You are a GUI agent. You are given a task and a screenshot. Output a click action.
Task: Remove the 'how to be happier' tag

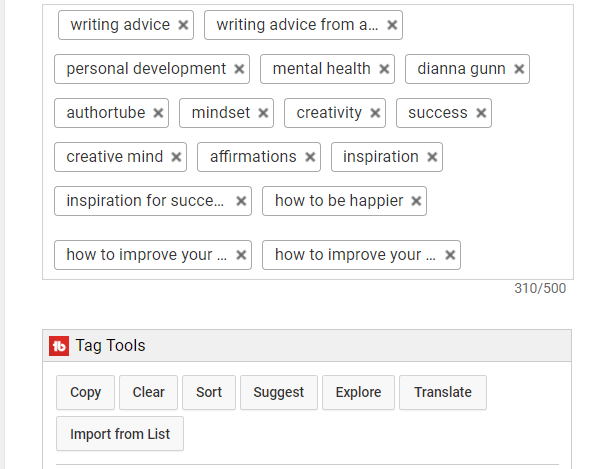pyautogui.click(x=416, y=201)
